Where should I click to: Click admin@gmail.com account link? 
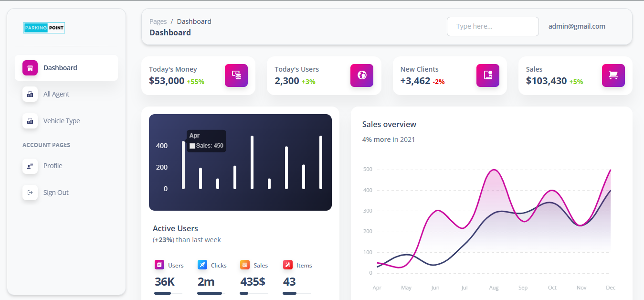(577, 26)
